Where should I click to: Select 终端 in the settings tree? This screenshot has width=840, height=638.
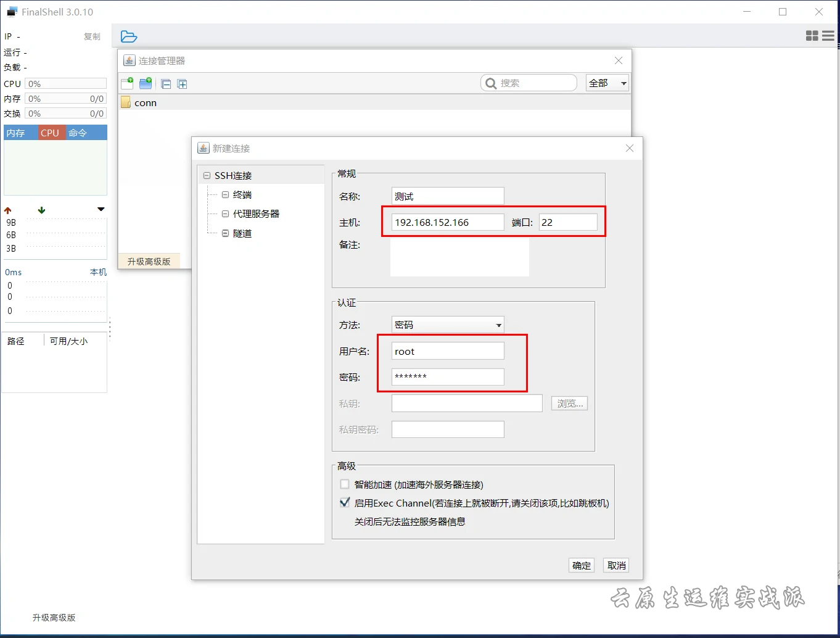[242, 194]
